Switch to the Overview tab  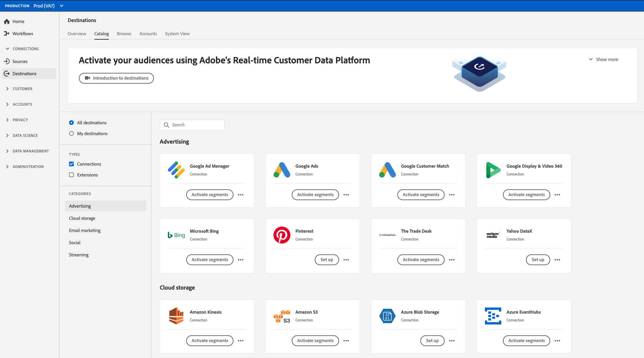pyautogui.click(x=77, y=34)
